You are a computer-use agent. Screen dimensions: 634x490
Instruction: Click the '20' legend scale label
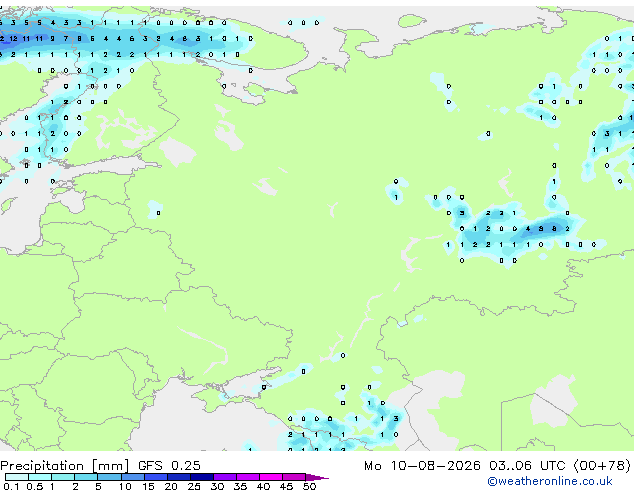pyautogui.click(x=171, y=486)
